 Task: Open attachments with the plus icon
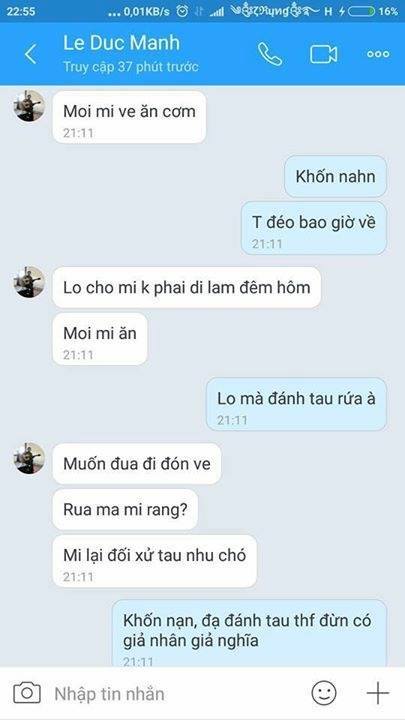(x=378, y=693)
